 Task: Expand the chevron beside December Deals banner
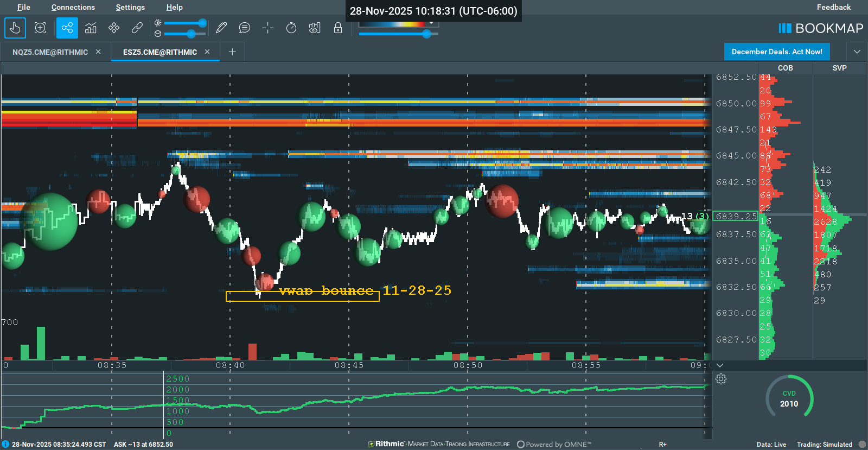tap(857, 52)
